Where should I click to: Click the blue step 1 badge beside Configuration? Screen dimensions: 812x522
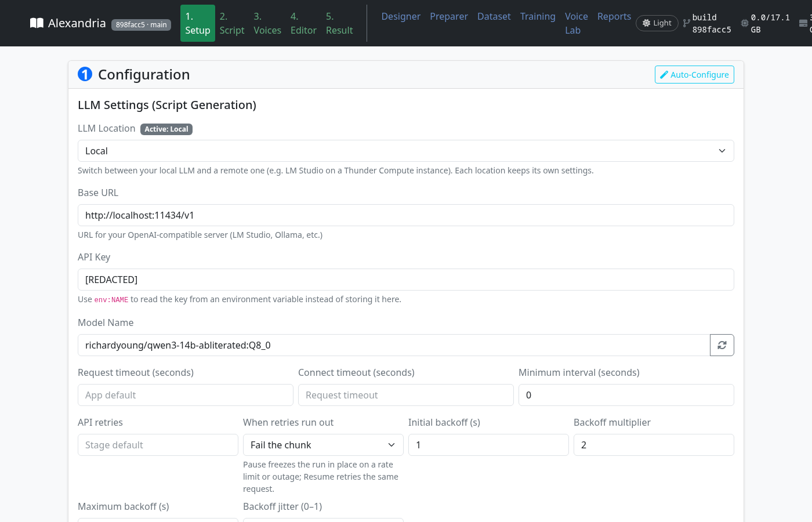point(85,74)
